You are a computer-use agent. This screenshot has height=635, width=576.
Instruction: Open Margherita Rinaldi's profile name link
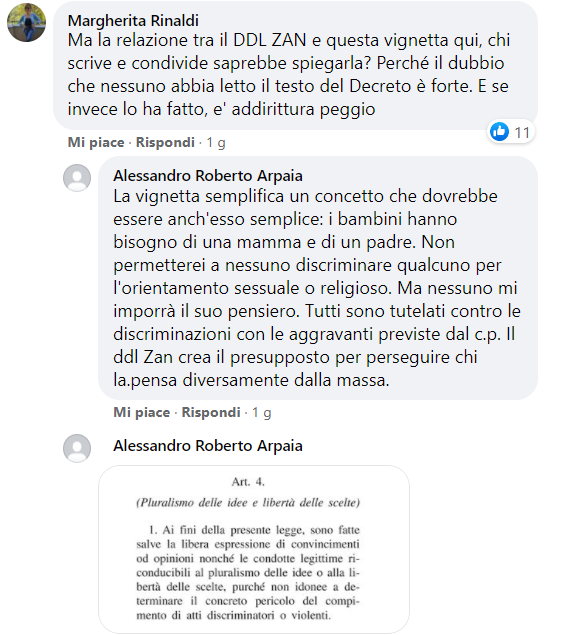pyautogui.click(x=133, y=20)
